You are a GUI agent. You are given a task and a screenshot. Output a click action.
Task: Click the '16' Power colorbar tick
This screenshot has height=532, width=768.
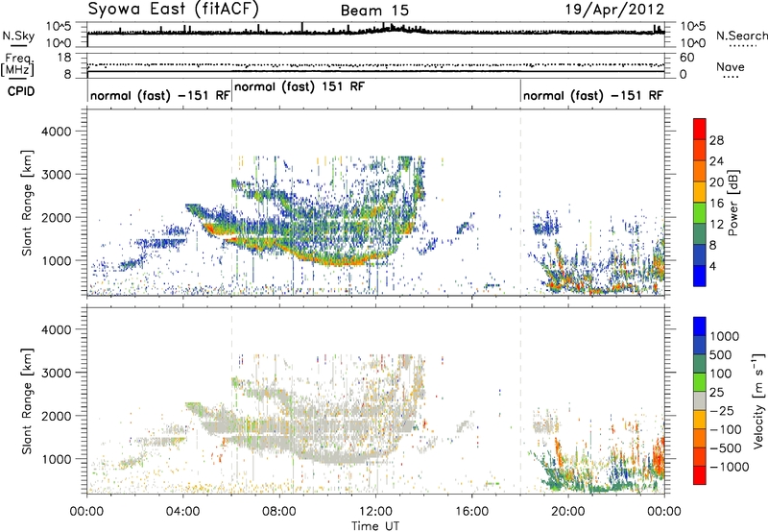click(716, 204)
